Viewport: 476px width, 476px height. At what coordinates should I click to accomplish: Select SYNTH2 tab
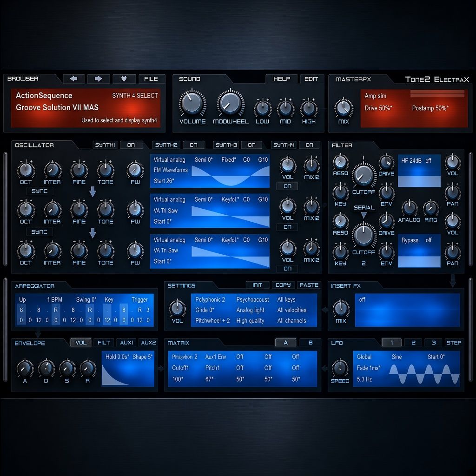pyautogui.click(x=166, y=145)
